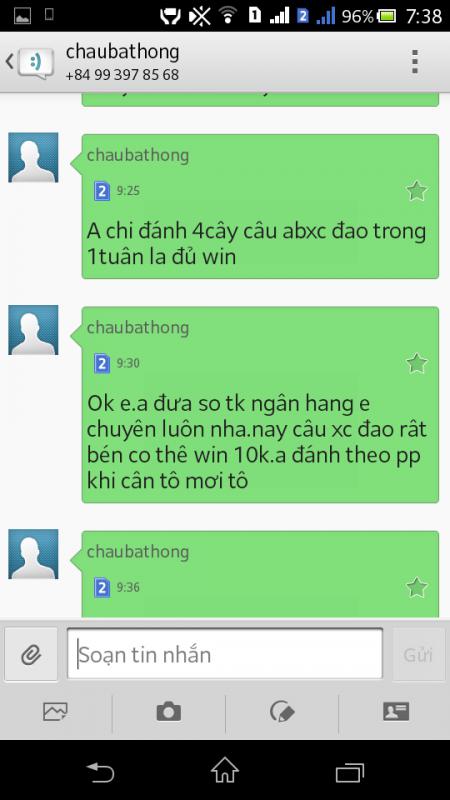Star the 9:25 message
The image size is (450, 800).
point(417,191)
